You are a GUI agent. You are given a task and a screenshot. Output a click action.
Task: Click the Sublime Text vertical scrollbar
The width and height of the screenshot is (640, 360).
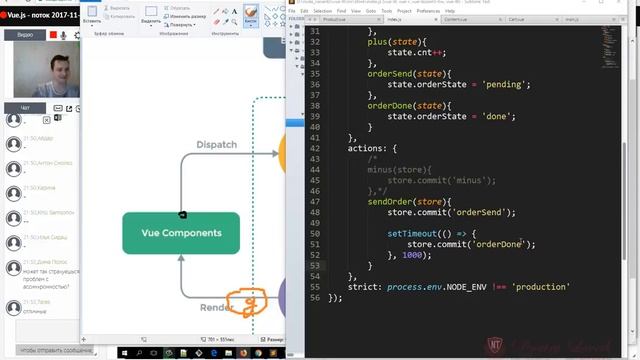coord(624,200)
